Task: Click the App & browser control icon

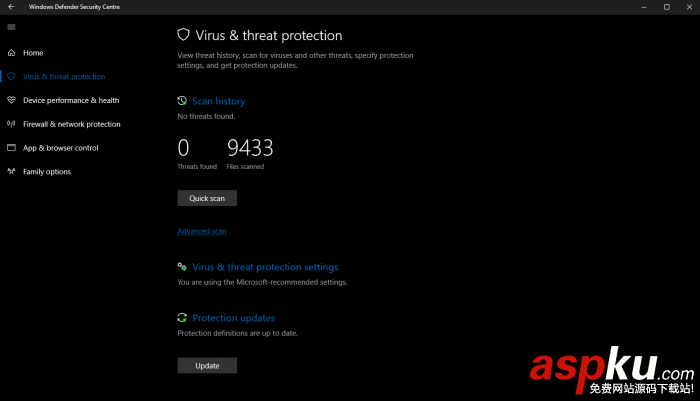Action: tap(11, 148)
